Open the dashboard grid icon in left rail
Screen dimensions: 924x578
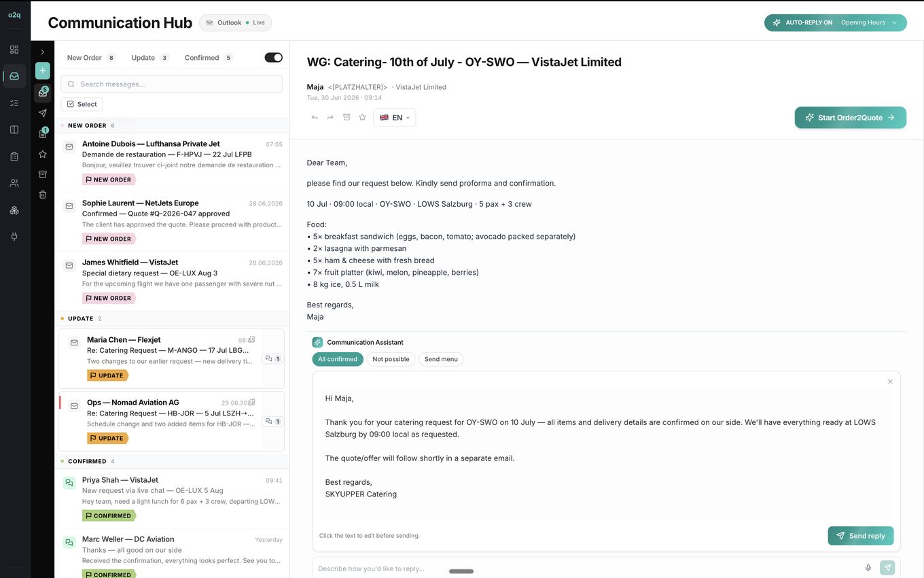(14, 50)
